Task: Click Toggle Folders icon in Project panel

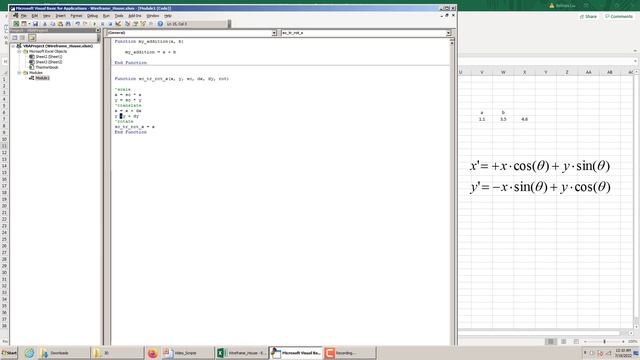Action: [32, 38]
